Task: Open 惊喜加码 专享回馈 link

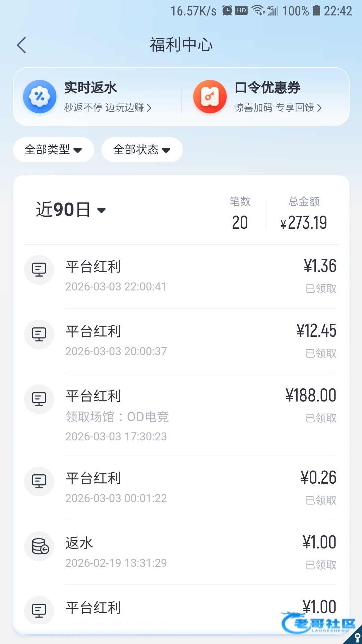Action: pos(278,108)
